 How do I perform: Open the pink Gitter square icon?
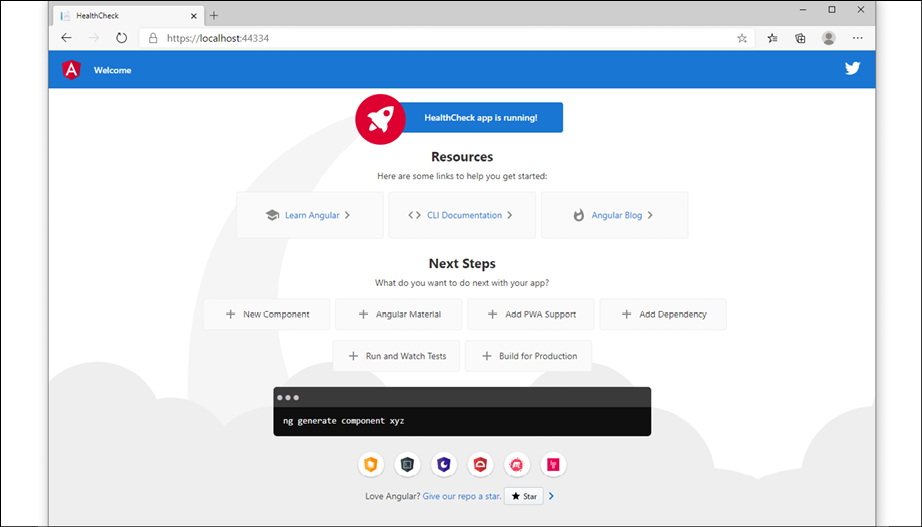tap(553, 465)
